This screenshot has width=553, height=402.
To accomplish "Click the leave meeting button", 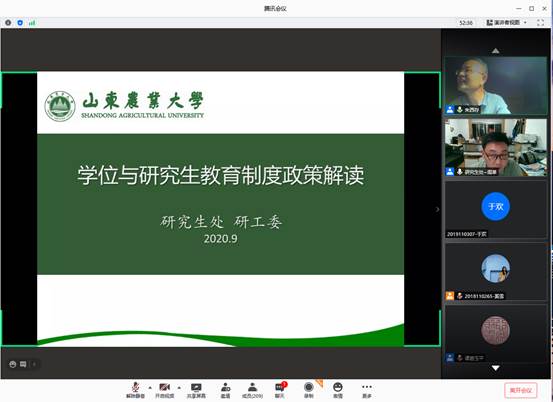I will click(521, 390).
